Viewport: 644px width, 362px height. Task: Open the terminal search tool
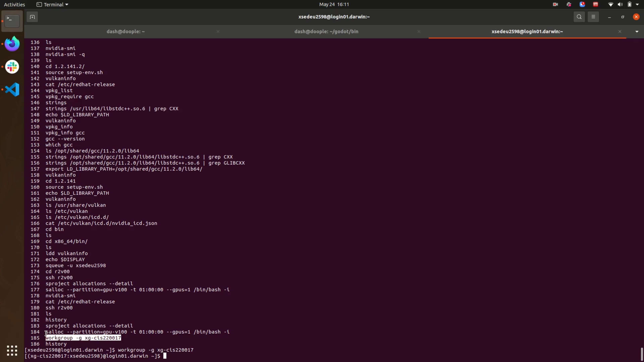tap(579, 17)
